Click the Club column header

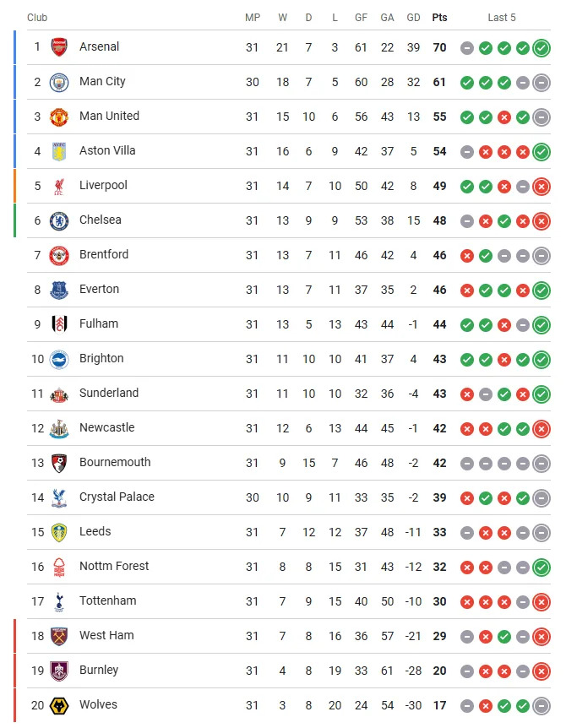tap(38, 18)
